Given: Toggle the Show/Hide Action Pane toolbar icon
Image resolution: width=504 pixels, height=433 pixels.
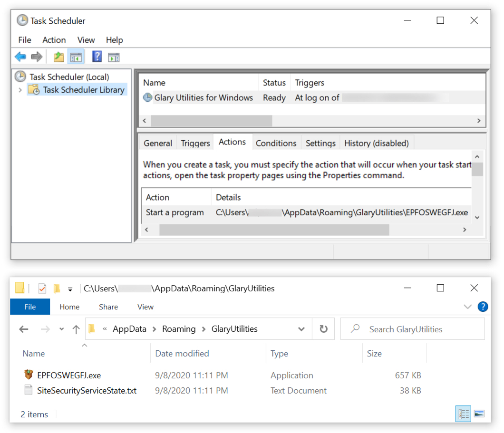Looking at the screenshot, I should 114,57.
